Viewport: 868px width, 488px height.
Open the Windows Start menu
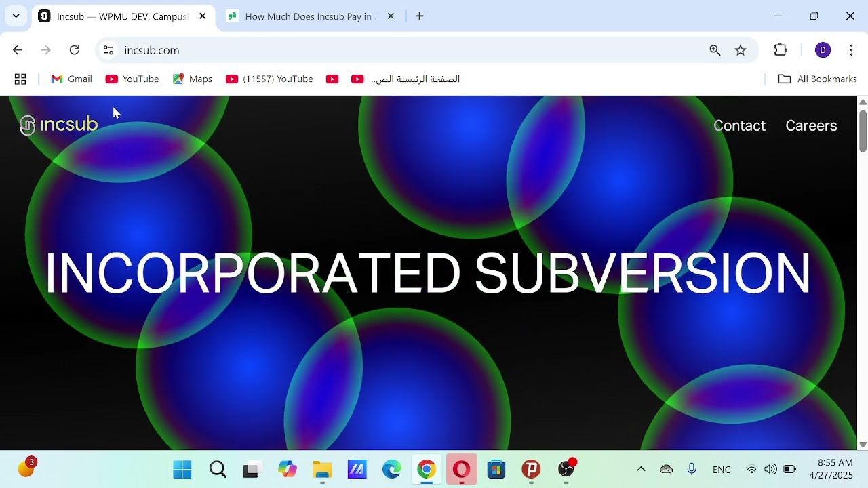182,469
